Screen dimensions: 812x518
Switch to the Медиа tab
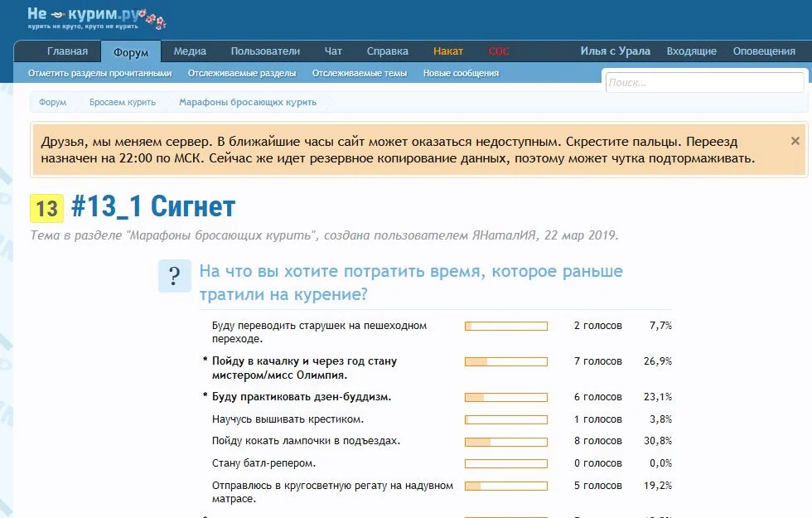[190, 51]
